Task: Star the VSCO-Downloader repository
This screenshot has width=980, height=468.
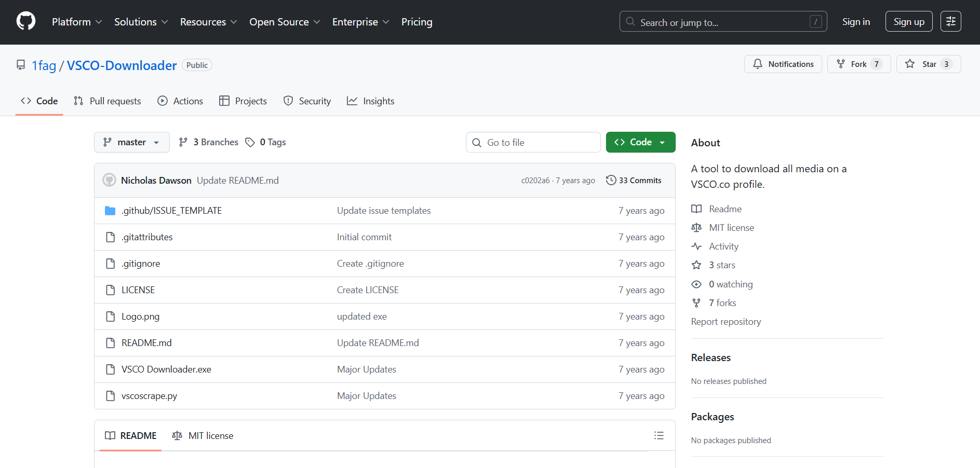Action: (929, 64)
